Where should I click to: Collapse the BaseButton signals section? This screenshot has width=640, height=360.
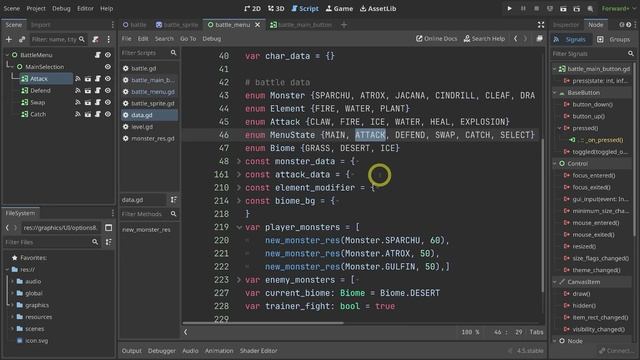[x=555, y=93]
